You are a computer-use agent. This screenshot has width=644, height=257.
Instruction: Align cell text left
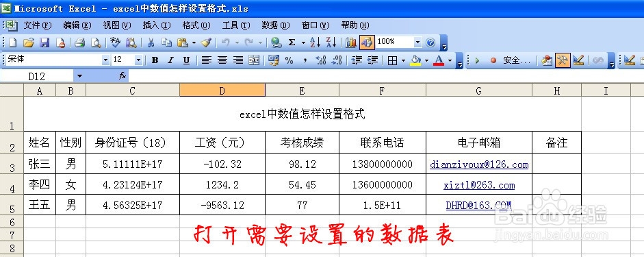pos(206,60)
